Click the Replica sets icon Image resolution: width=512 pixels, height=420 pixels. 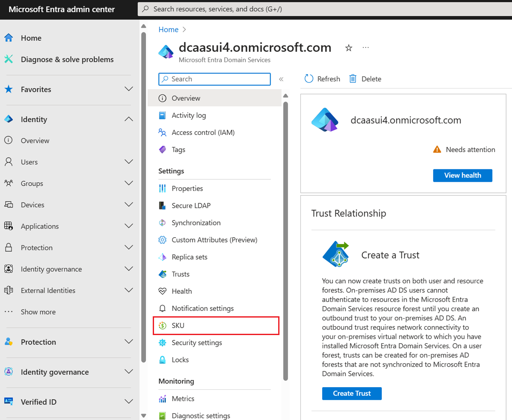coord(162,257)
